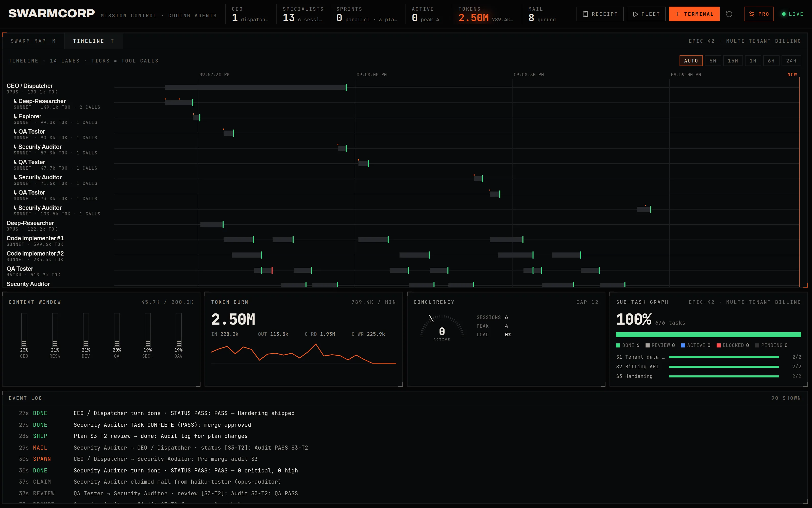Launch a new Terminal
812x508 pixels.
pos(694,14)
